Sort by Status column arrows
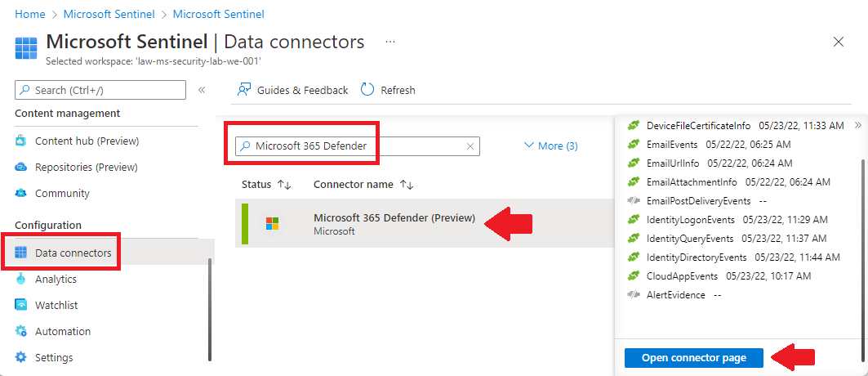This screenshot has height=376, width=868. (x=284, y=185)
